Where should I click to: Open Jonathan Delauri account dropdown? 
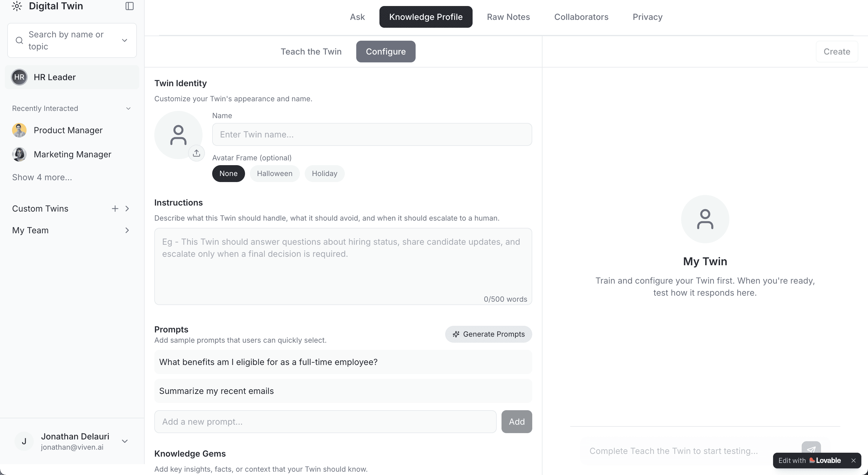(x=125, y=441)
